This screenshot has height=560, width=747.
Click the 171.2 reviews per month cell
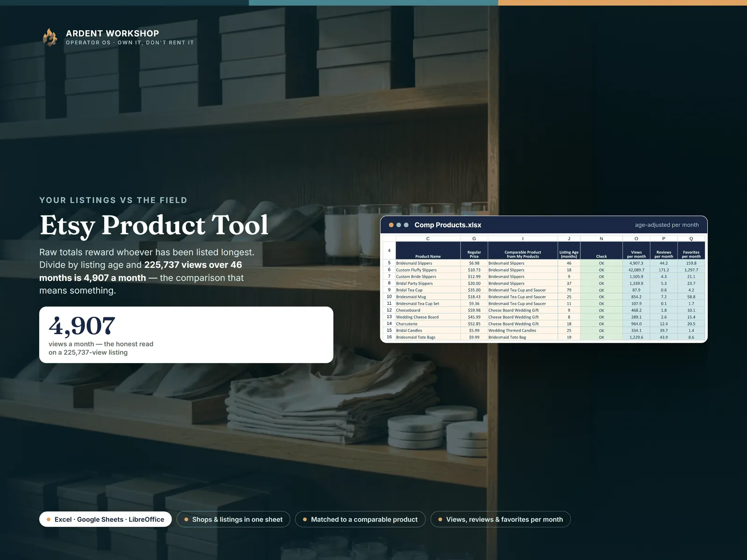(x=664, y=270)
